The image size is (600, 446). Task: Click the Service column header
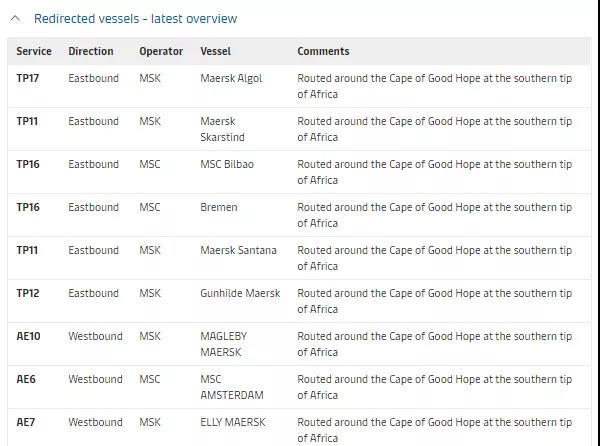click(34, 51)
